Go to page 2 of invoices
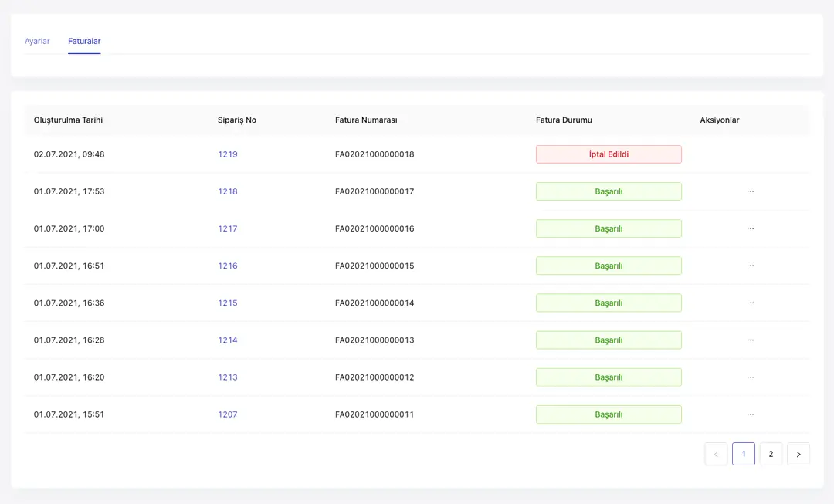 pos(771,454)
